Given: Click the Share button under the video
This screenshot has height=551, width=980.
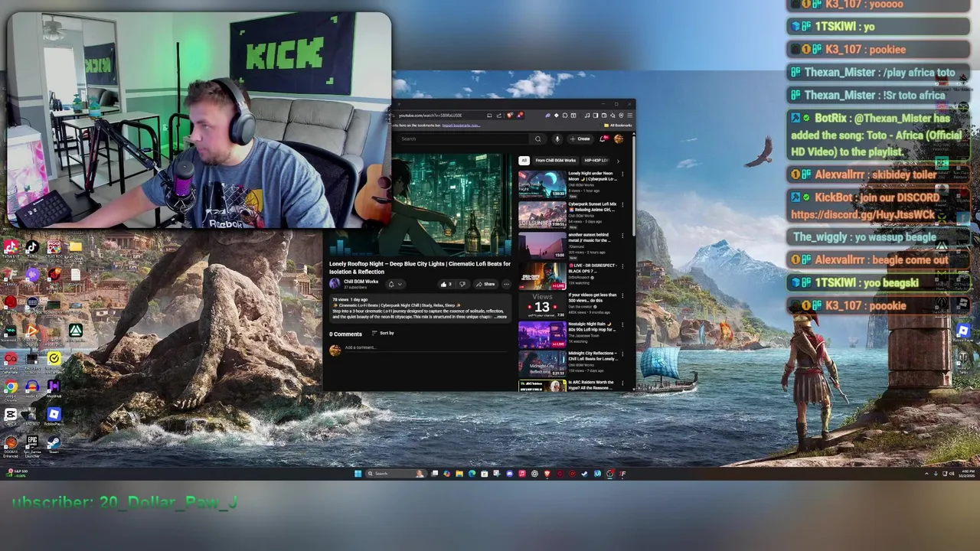Looking at the screenshot, I should coord(485,284).
